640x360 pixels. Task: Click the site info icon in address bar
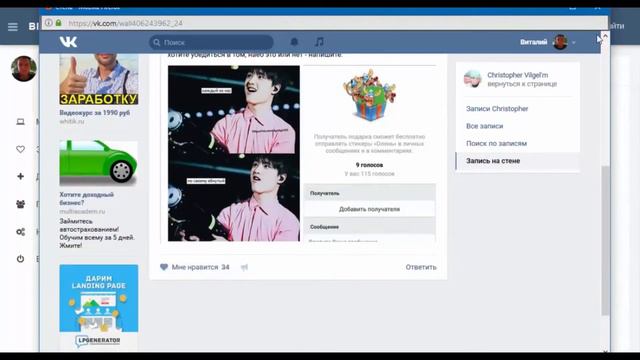tap(49, 23)
